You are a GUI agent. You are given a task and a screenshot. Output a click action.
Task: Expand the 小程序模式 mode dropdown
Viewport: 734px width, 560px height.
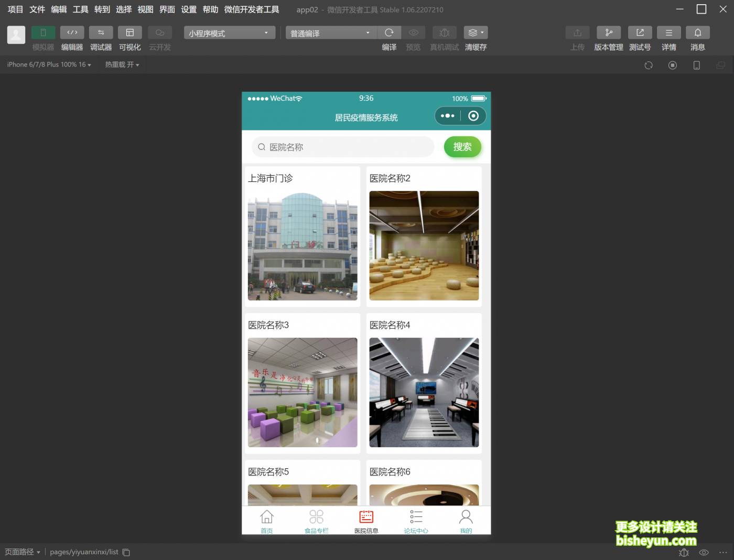click(x=230, y=33)
